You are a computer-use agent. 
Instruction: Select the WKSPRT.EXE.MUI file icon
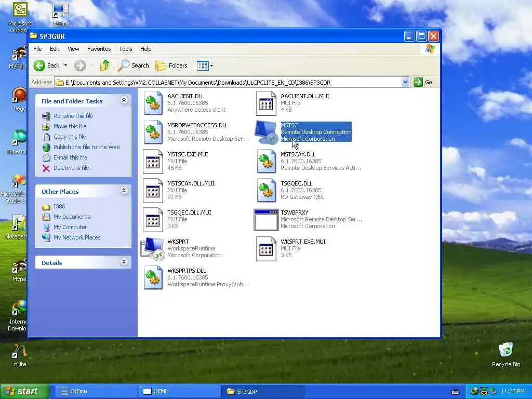[x=266, y=249]
